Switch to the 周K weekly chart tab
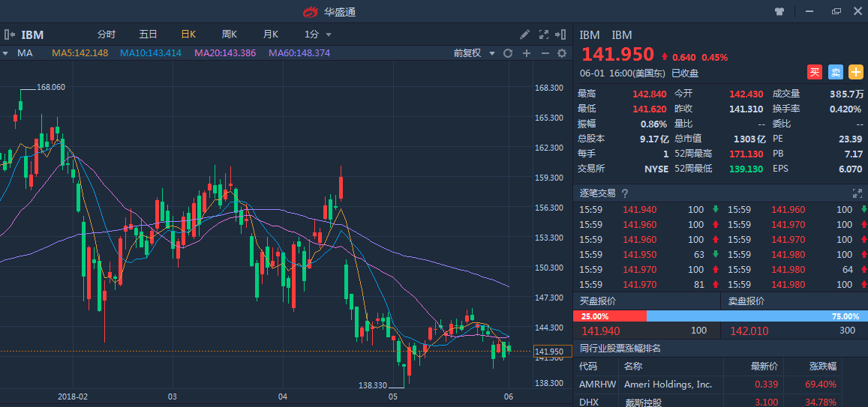Screen dimensions: 868x407 [229, 34]
